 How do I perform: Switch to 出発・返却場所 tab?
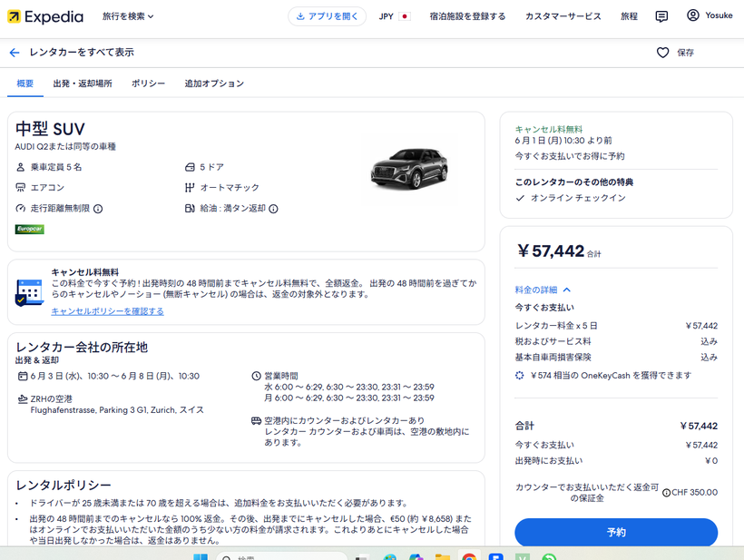point(83,84)
